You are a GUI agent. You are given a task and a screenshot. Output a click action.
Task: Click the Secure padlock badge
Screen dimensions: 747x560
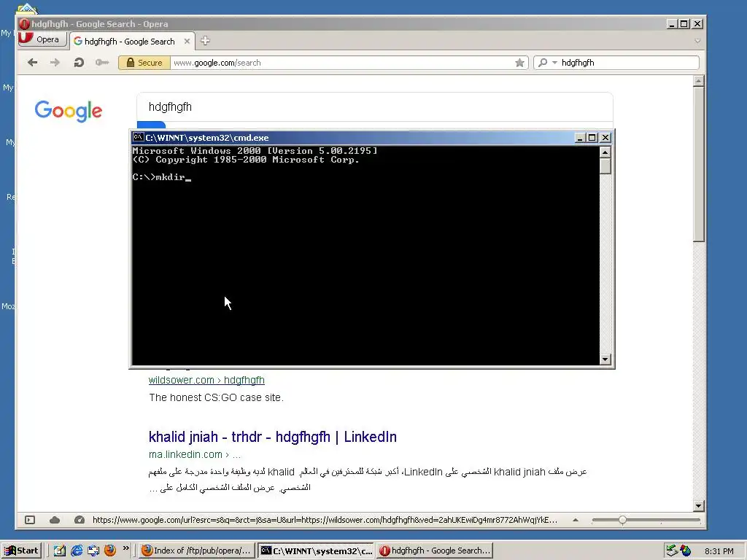point(144,63)
